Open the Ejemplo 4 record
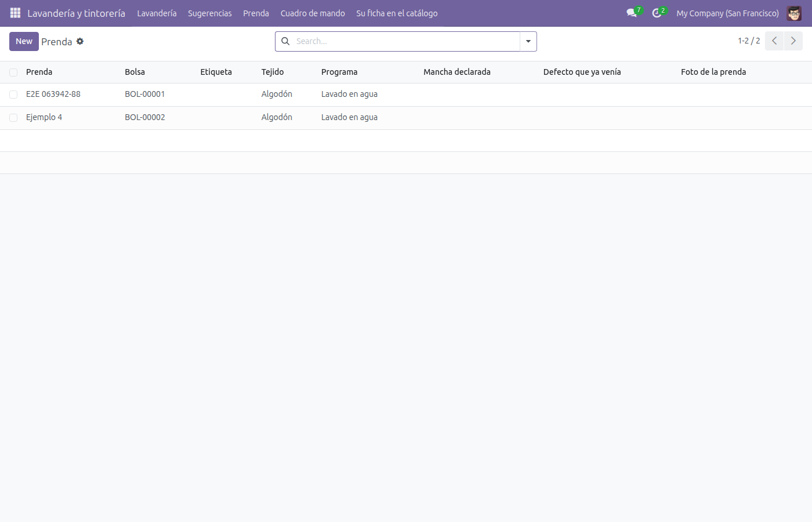The height and width of the screenshot is (522, 812). coord(44,117)
